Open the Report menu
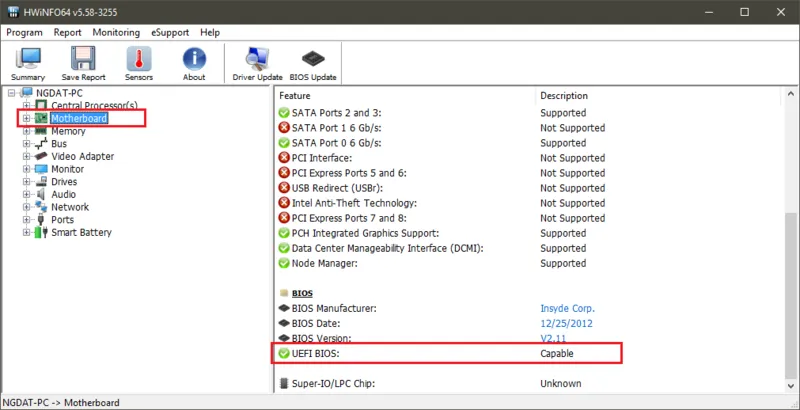 [x=68, y=32]
